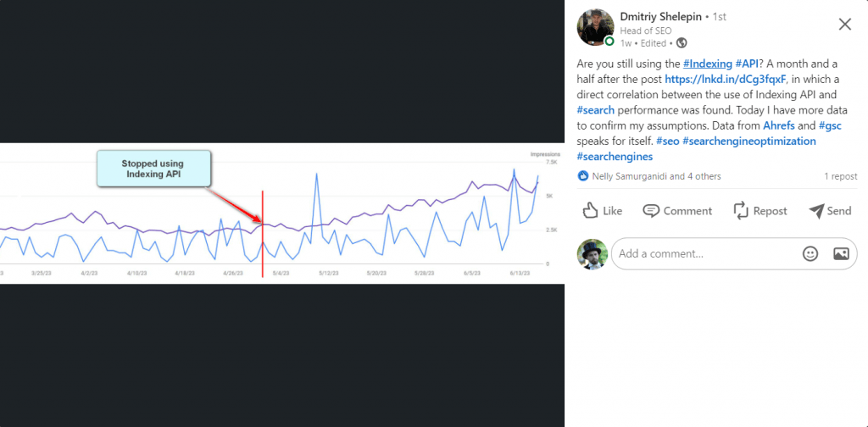This screenshot has height=427, width=868.
Task: Open the emoji picker smiley icon
Action: pos(810,253)
